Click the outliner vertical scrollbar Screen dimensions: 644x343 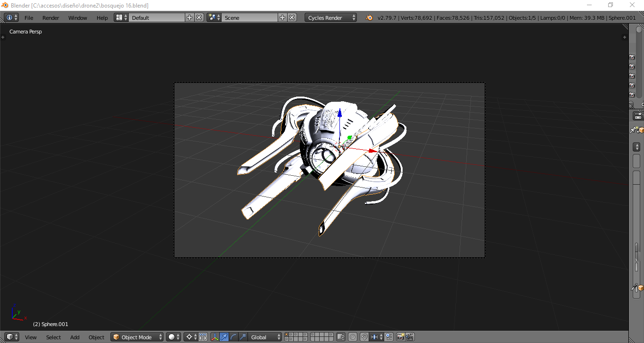pyautogui.click(x=639, y=61)
